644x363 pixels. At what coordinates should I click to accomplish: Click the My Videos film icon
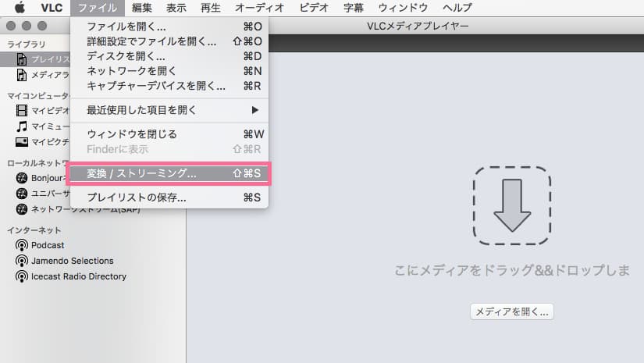point(22,110)
